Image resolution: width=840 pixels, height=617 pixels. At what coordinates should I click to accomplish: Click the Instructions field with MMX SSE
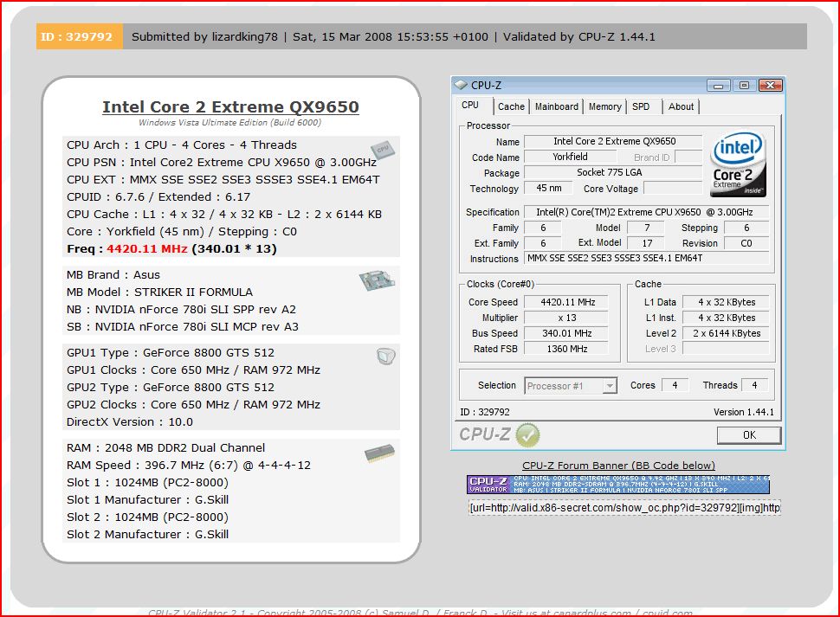[647, 258]
